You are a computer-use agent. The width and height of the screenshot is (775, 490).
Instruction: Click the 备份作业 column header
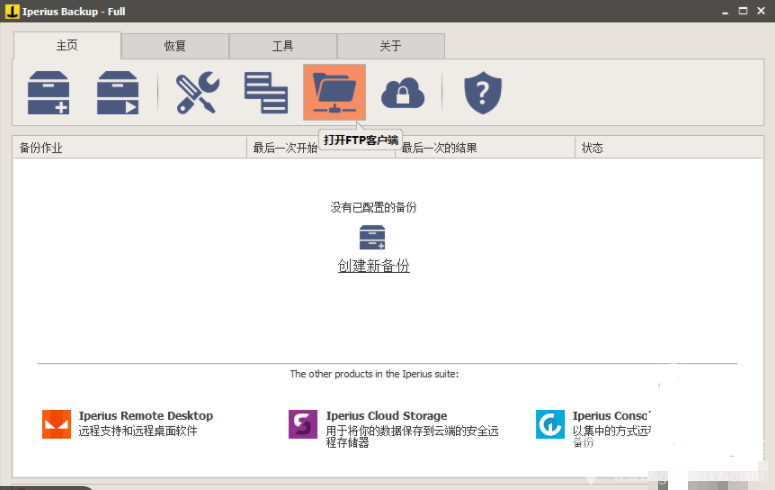click(x=129, y=147)
